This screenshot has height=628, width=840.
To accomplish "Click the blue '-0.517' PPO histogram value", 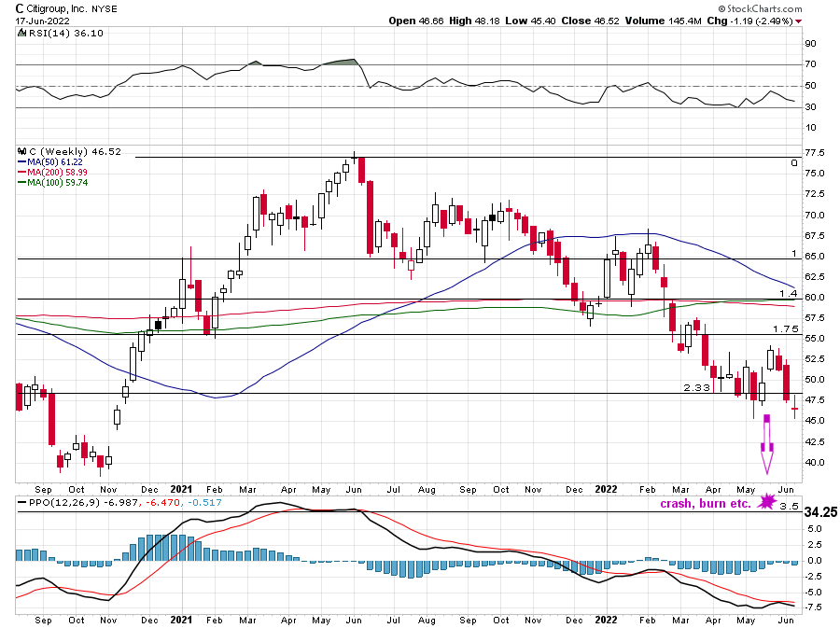I will [x=203, y=503].
